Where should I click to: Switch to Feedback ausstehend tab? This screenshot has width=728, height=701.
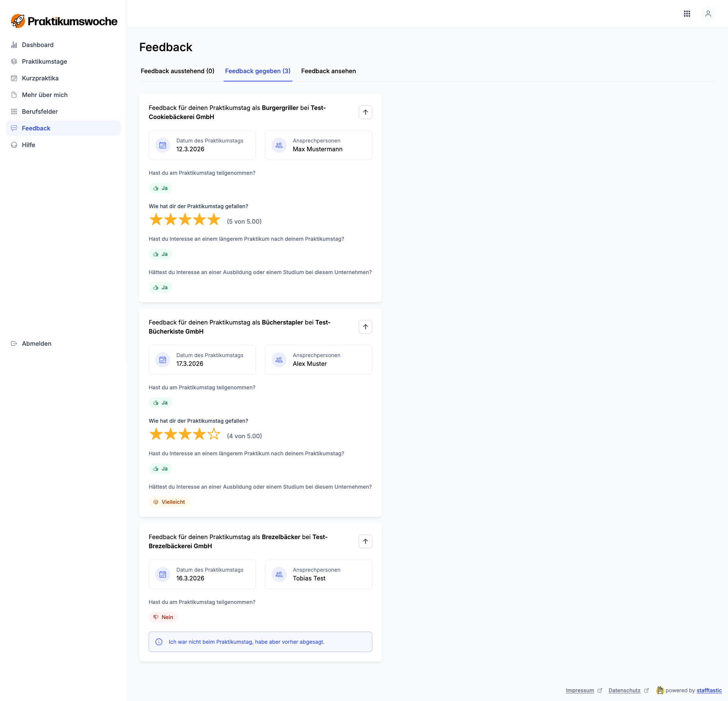tap(177, 71)
